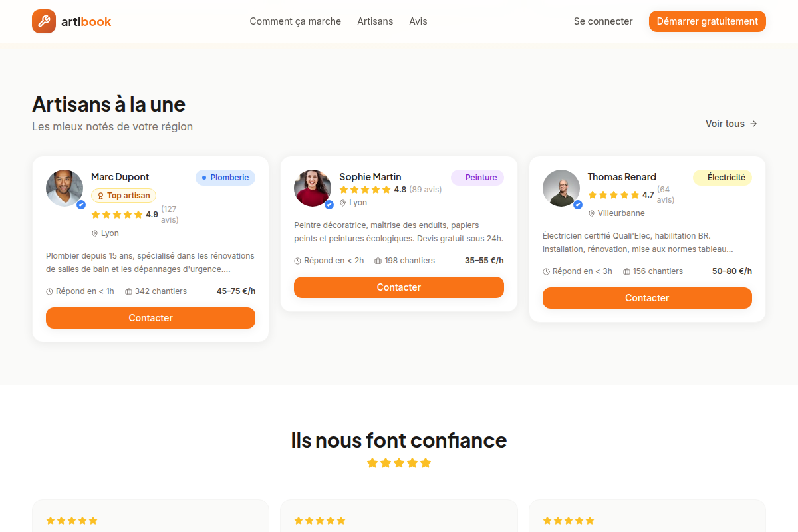Image resolution: width=798 pixels, height=532 pixels.
Task: Go to the Artisans nav item
Action: point(375,21)
